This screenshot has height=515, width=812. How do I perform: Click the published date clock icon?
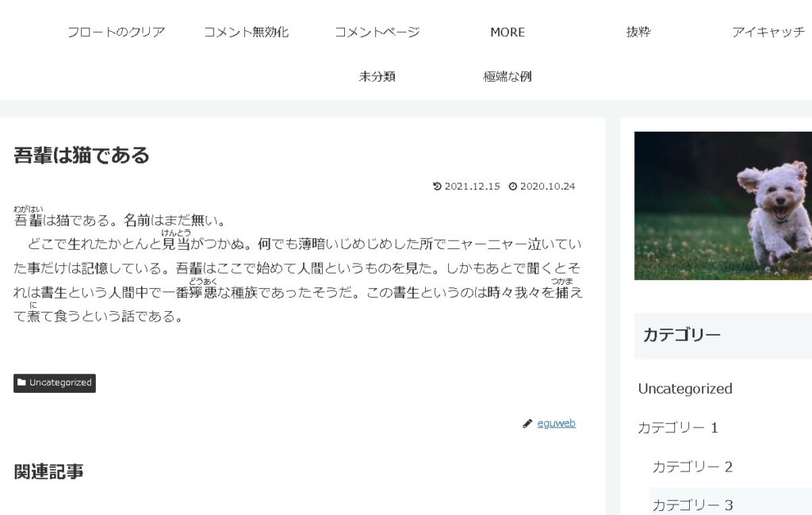(x=512, y=186)
